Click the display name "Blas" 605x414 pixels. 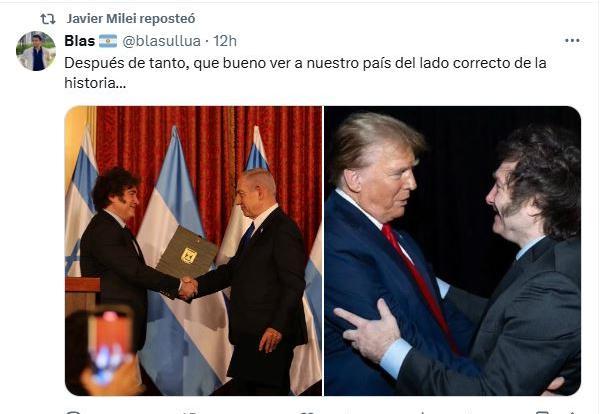point(79,41)
